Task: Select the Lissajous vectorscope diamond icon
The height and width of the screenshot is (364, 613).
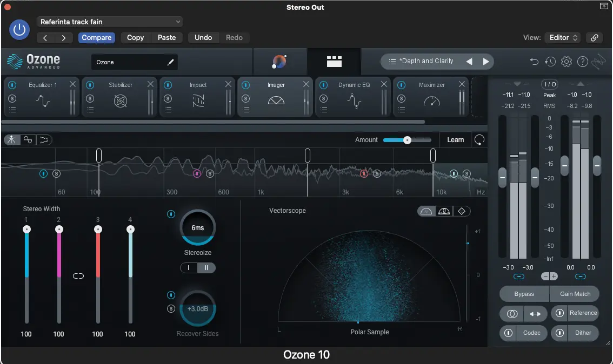Action: [x=461, y=211]
